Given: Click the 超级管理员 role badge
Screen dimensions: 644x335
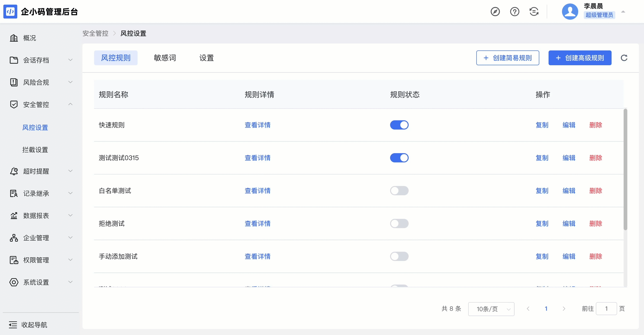Looking at the screenshot, I should click(599, 15).
